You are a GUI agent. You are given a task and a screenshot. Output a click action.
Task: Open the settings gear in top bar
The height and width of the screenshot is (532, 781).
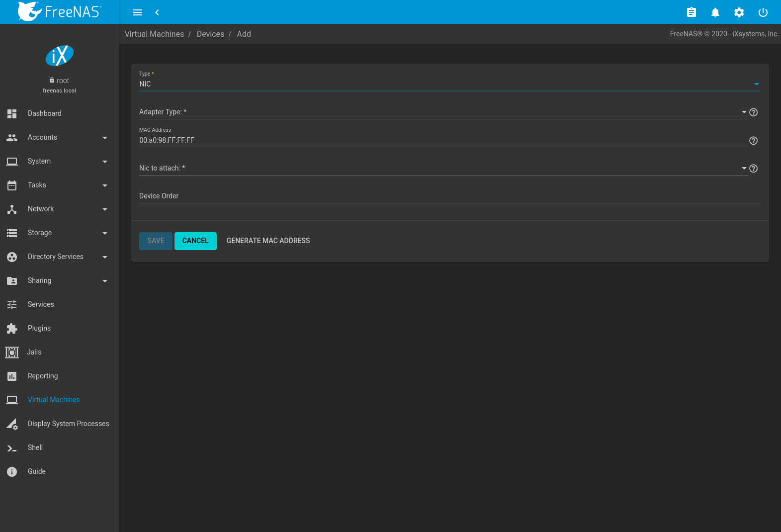coord(739,12)
